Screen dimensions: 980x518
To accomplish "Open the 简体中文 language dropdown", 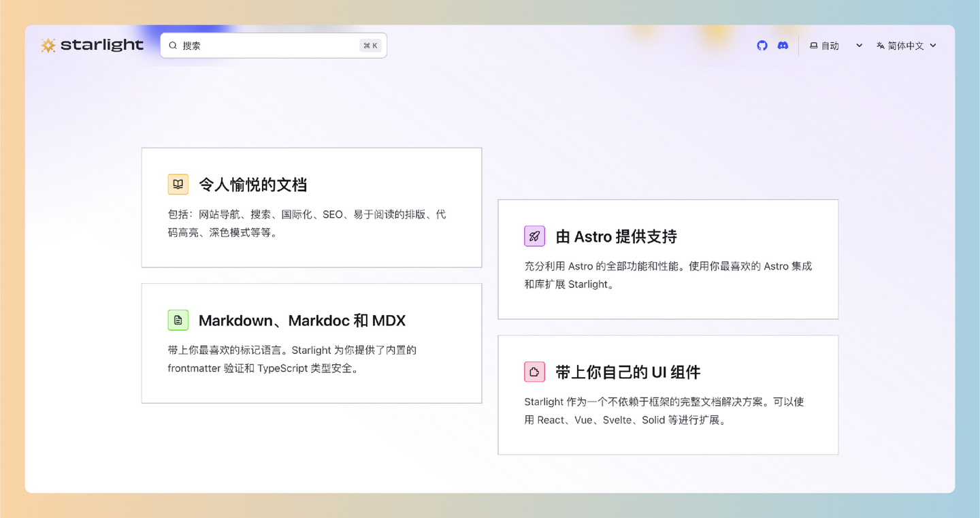I will [x=906, y=46].
